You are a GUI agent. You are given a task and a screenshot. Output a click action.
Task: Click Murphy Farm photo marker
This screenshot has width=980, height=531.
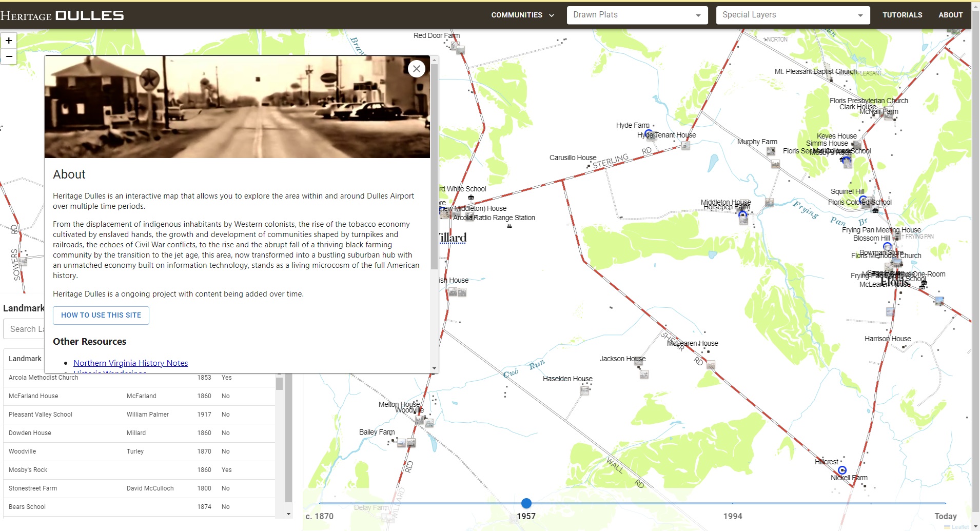point(771,151)
